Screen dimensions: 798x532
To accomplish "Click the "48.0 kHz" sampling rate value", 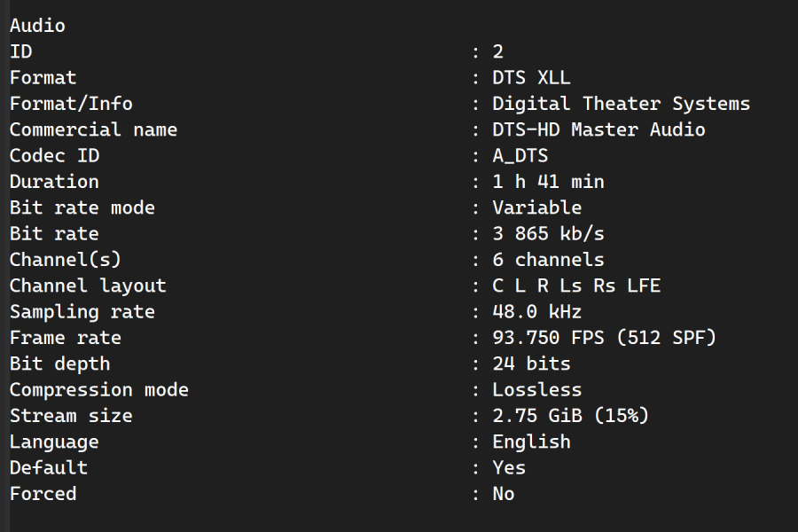I will (536, 312).
